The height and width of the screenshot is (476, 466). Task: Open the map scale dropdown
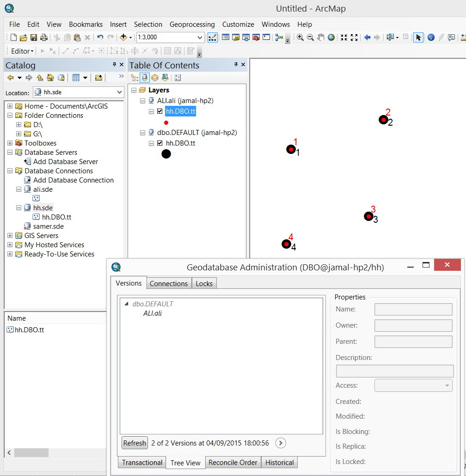point(199,37)
